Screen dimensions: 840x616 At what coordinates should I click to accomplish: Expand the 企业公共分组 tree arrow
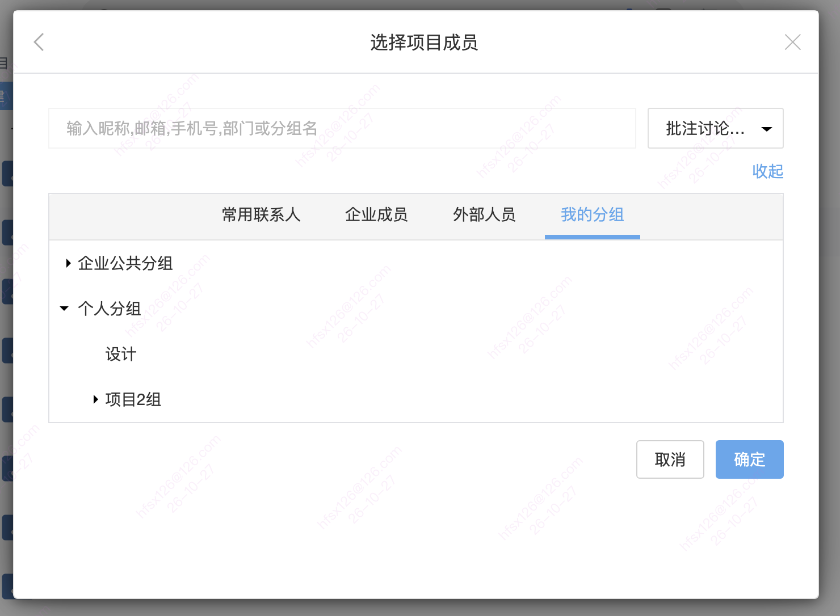pos(68,263)
